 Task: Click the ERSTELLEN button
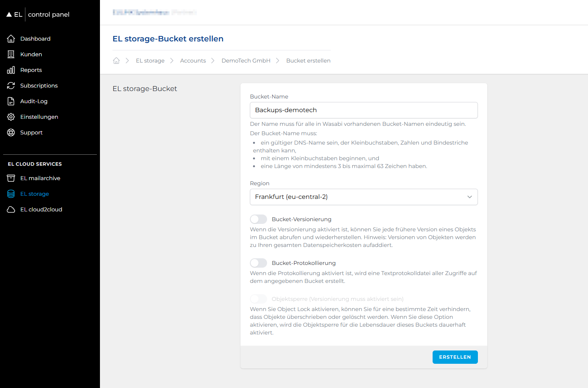click(x=455, y=357)
